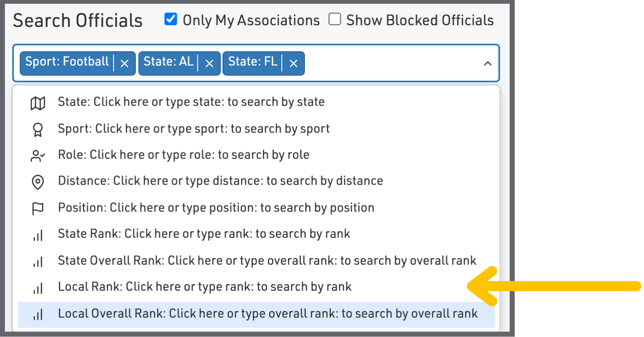
Task: Uncheck the Only My Associations checkbox
Action: click(171, 19)
